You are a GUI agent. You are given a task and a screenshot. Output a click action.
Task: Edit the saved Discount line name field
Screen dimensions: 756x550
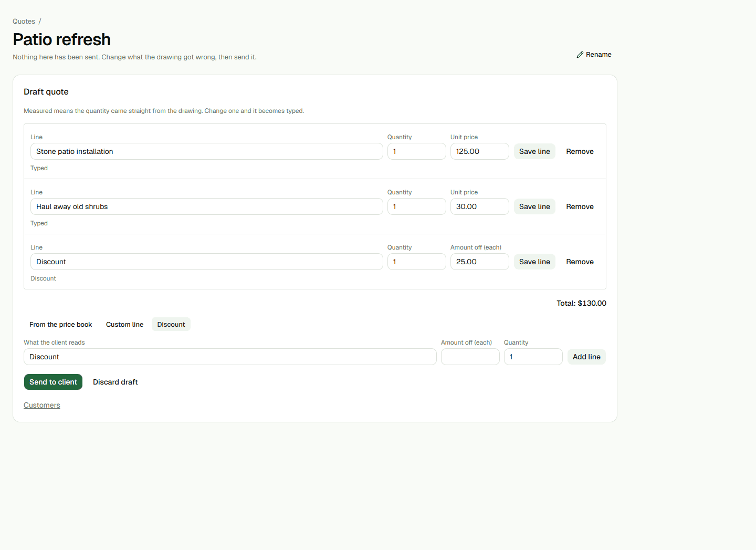pyautogui.click(x=207, y=262)
